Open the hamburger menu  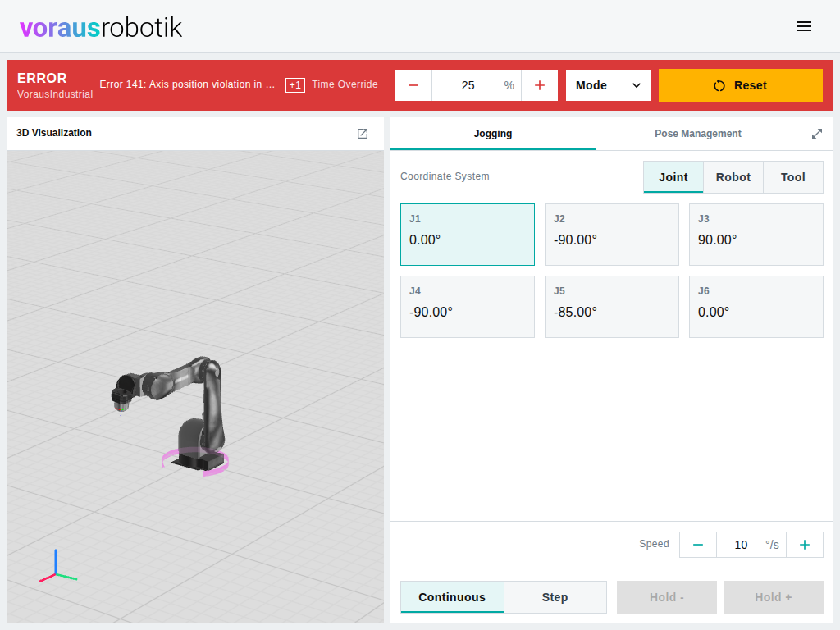coord(804,26)
